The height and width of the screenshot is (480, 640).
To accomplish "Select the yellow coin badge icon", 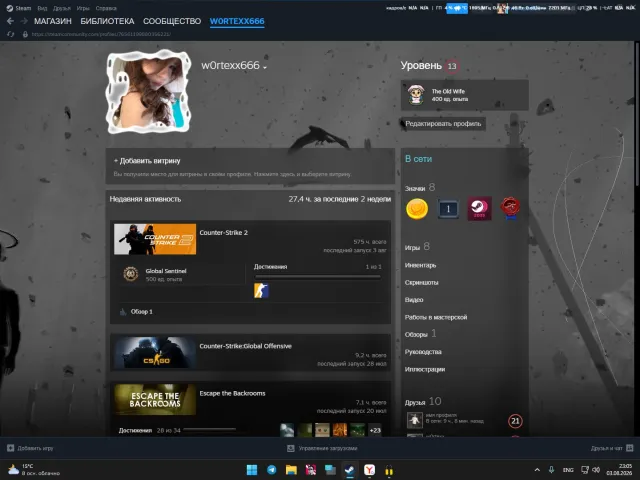I will click(x=417, y=209).
